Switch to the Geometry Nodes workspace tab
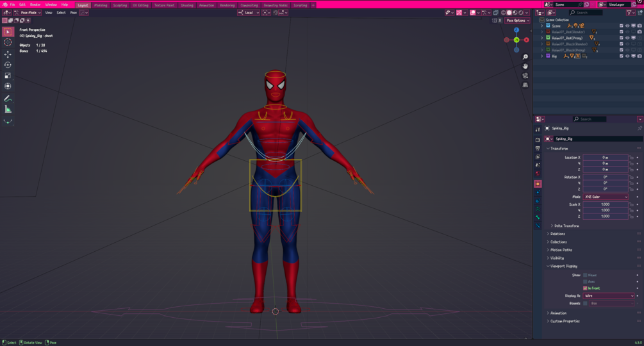Viewport: 644px width, 346px height. tap(276, 5)
